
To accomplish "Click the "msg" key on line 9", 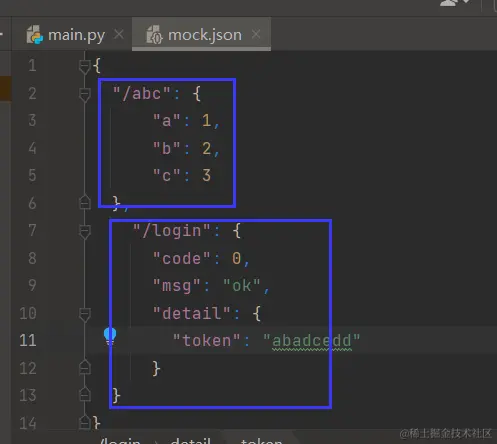I will 177,286.
